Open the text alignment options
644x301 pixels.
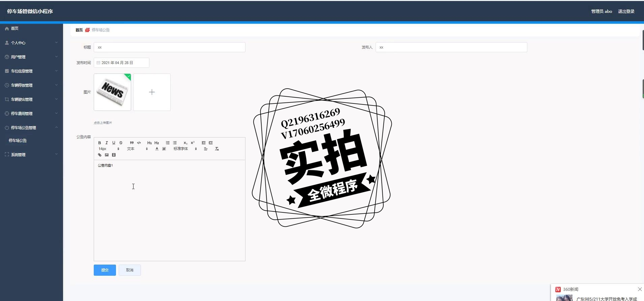pos(206,149)
